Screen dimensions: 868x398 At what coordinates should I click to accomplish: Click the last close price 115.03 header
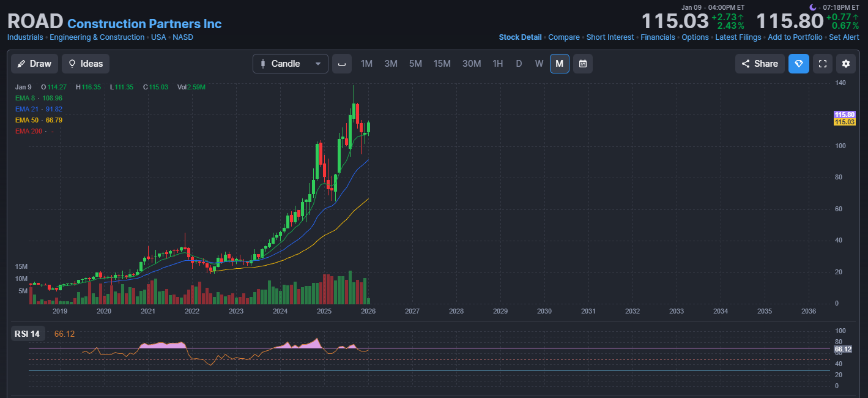click(675, 21)
